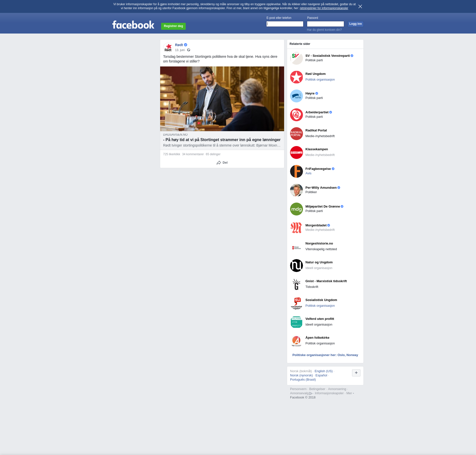The image size is (476, 455).
Task: Focus the E-post eller telefon field
Action: [285, 24]
